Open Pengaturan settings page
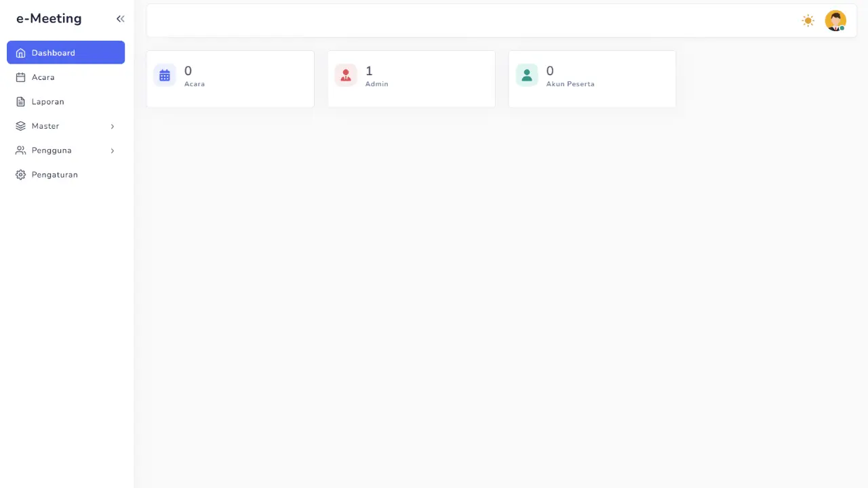Image resolution: width=868 pixels, height=488 pixels. point(66,175)
